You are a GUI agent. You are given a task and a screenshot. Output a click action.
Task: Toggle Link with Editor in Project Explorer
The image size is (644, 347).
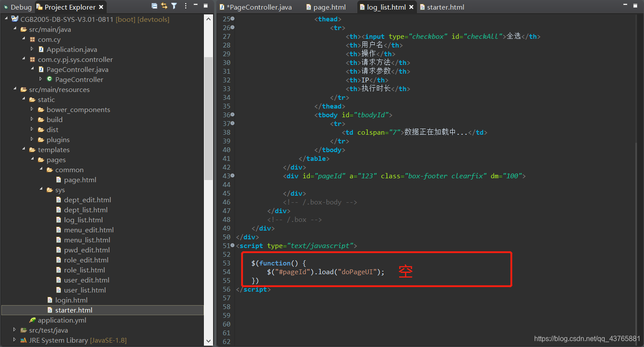164,6
